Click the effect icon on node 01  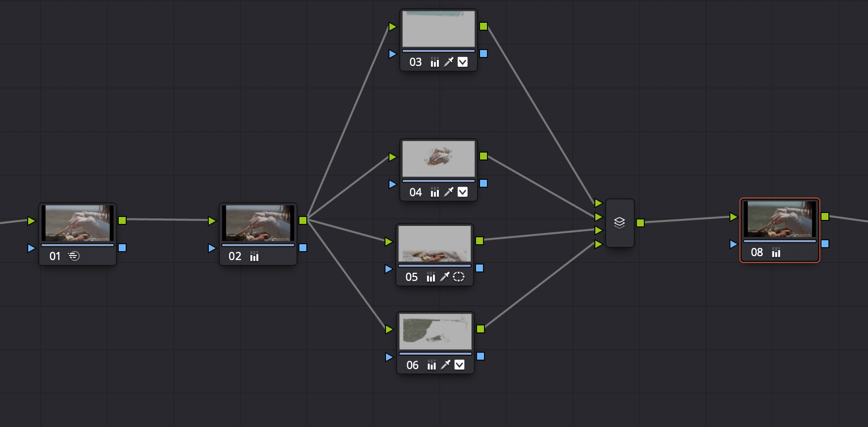pyautogui.click(x=74, y=256)
